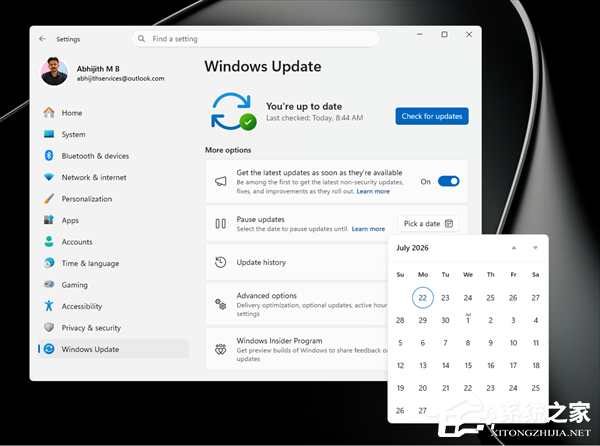Click the Accounts person icon
The width and height of the screenshot is (600, 446).
tap(49, 241)
